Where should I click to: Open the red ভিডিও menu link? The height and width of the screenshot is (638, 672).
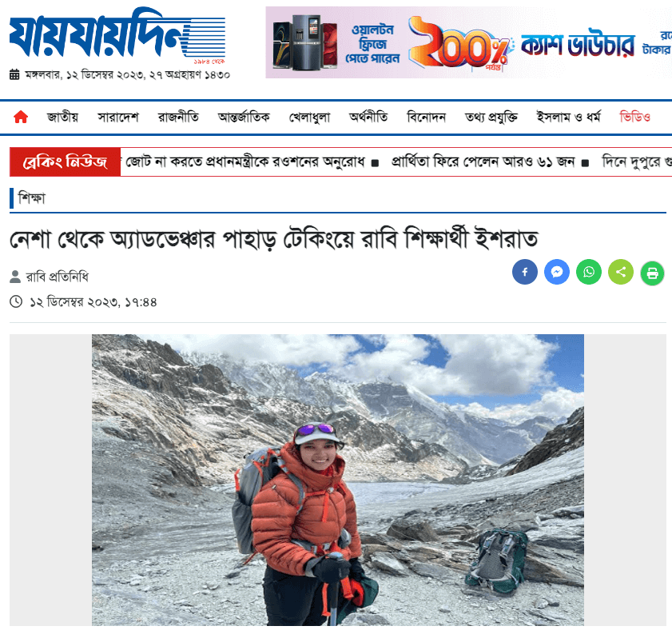coord(634,117)
